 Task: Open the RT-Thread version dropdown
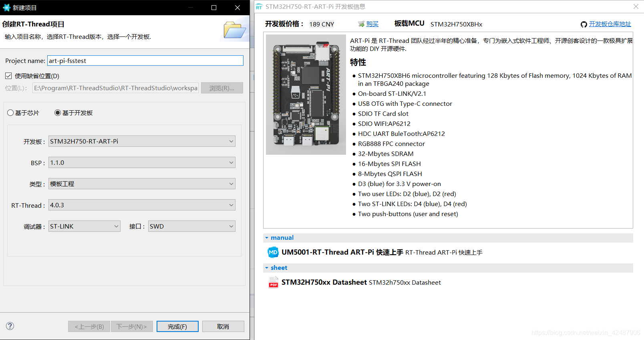coord(142,205)
